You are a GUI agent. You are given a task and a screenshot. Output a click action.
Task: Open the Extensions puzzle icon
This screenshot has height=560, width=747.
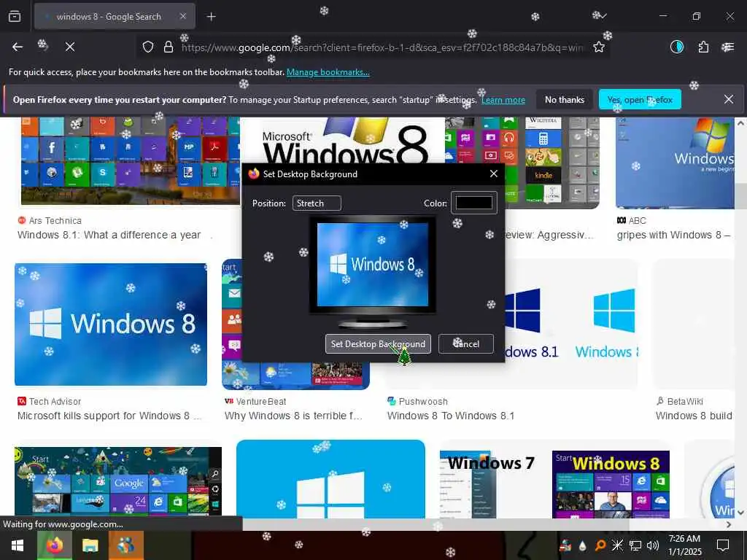pyautogui.click(x=703, y=47)
